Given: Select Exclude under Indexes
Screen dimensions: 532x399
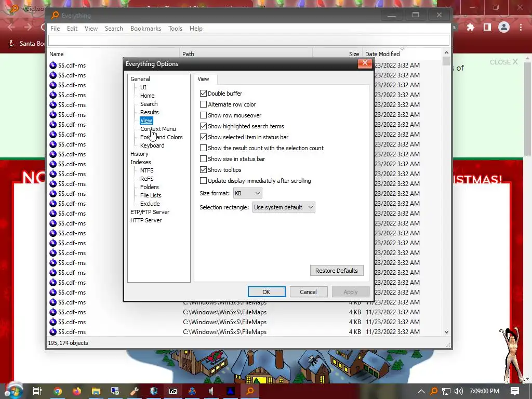Looking at the screenshot, I should pyautogui.click(x=150, y=204).
